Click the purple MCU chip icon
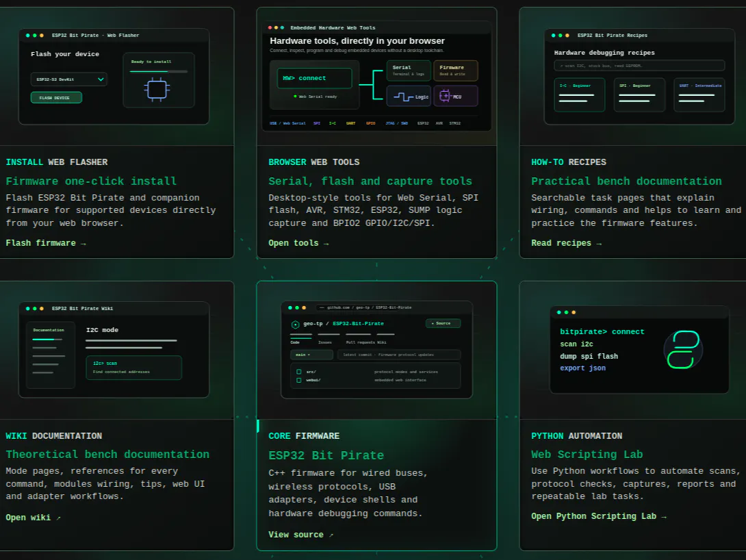Screen dimensions: 746x560 [444, 96]
